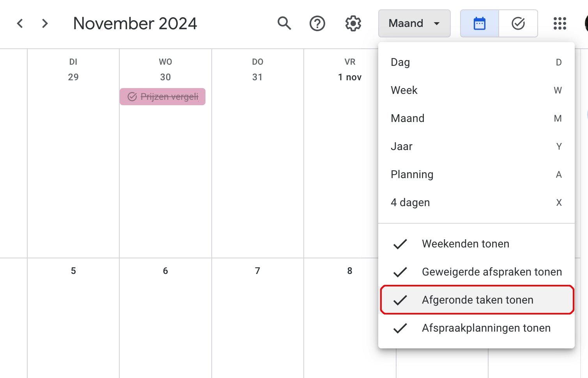This screenshot has height=378, width=588.
Task: Select the Dag view
Action: pyautogui.click(x=476, y=62)
